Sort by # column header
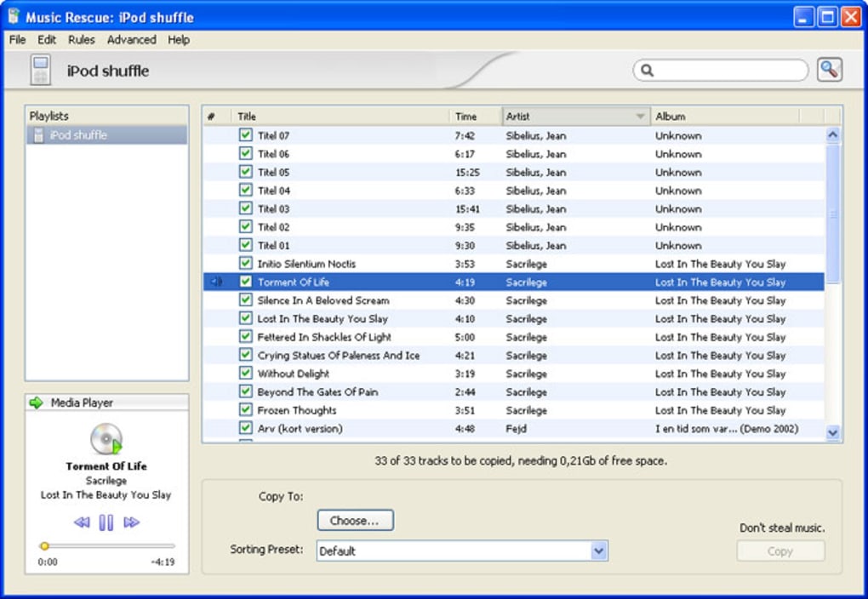 [x=217, y=117]
